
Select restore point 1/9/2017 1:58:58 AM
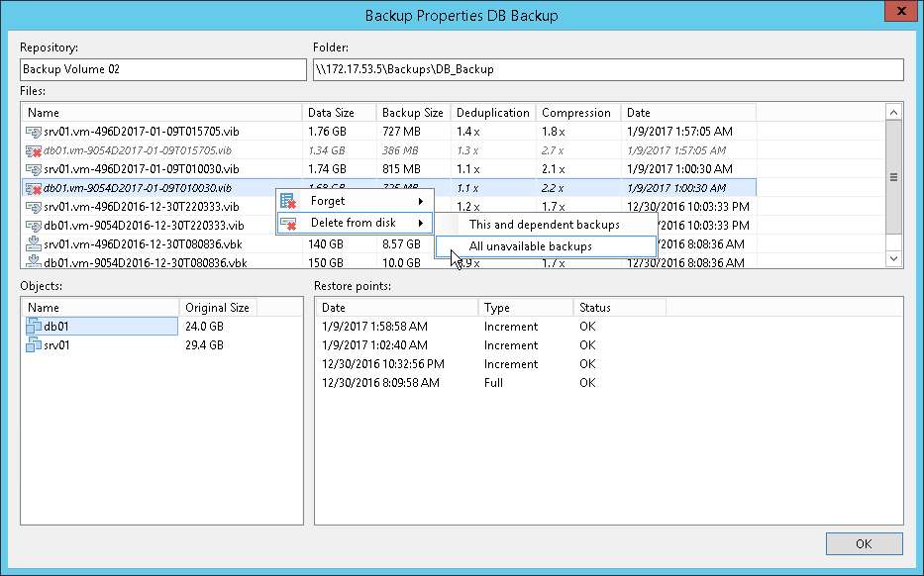tap(374, 327)
